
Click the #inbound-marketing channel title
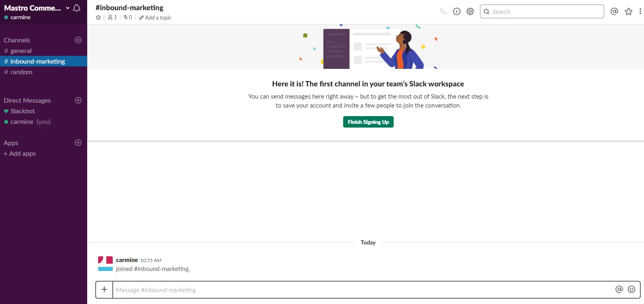(129, 8)
